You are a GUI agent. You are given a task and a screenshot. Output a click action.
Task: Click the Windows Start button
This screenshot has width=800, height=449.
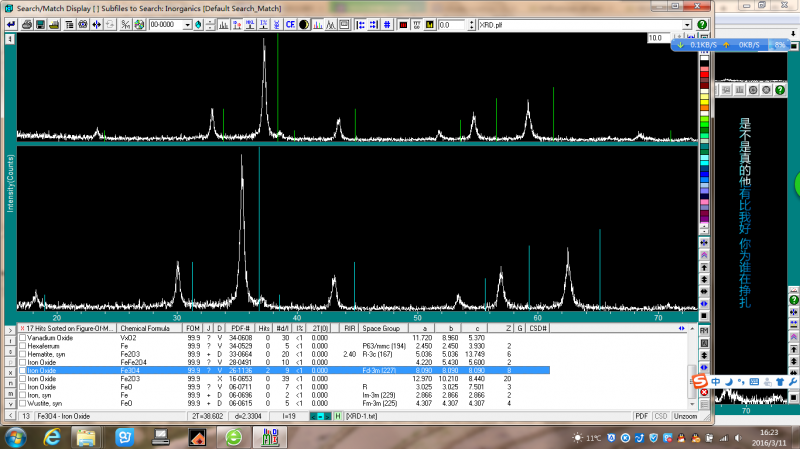pos(18,437)
